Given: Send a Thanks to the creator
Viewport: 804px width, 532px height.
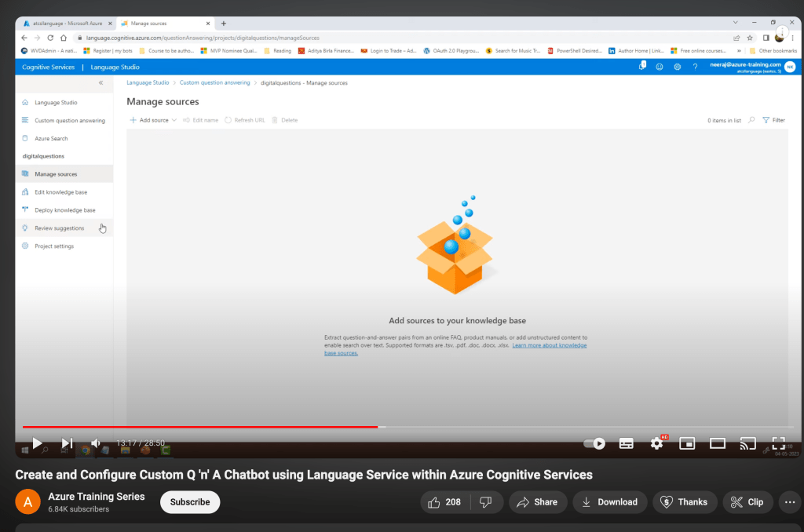Looking at the screenshot, I should click(x=685, y=502).
